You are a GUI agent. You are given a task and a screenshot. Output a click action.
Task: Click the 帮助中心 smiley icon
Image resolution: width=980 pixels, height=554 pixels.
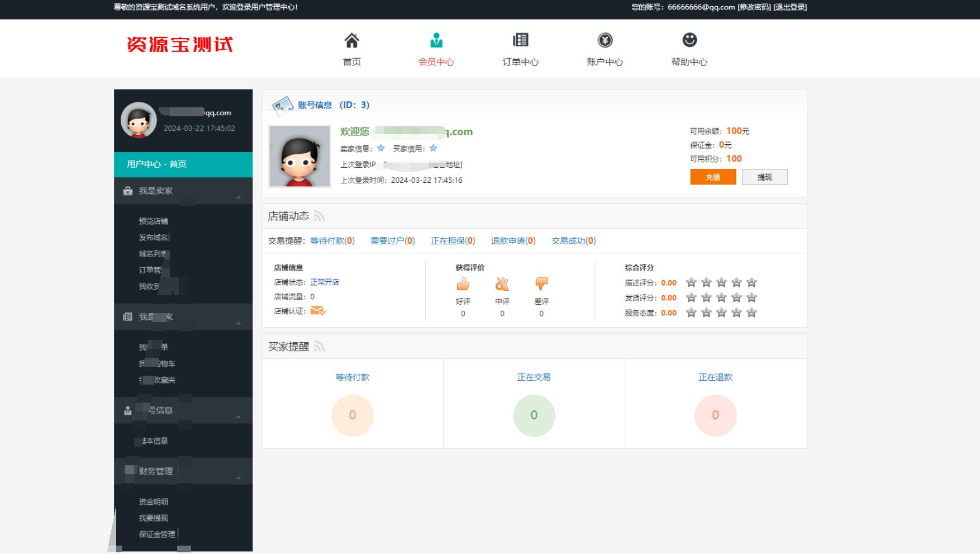(x=689, y=39)
